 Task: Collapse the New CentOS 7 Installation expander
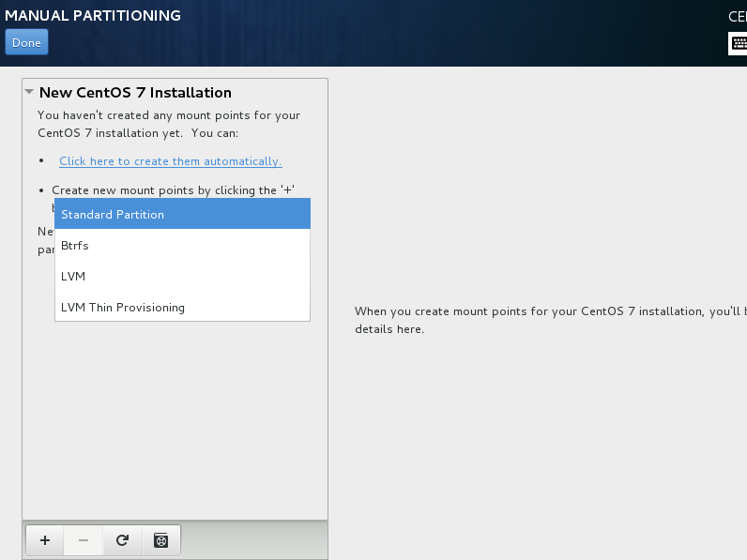29,92
